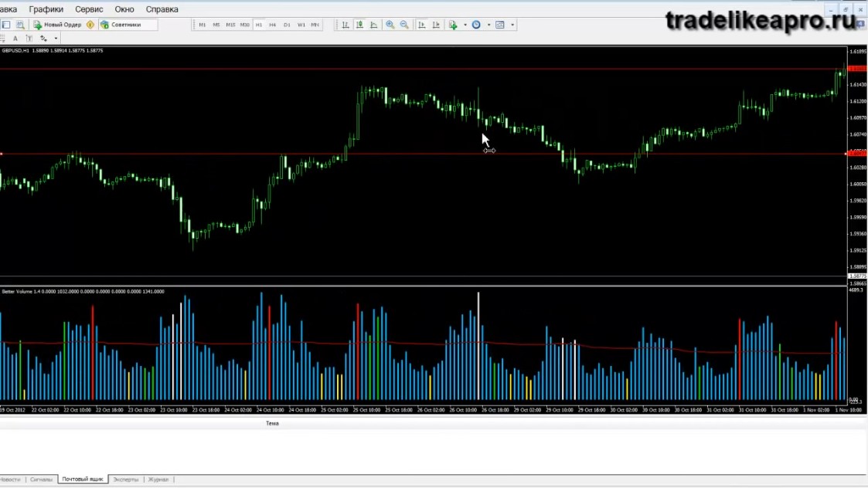
Task: Open the Окно menu
Action: tap(124, 9)
